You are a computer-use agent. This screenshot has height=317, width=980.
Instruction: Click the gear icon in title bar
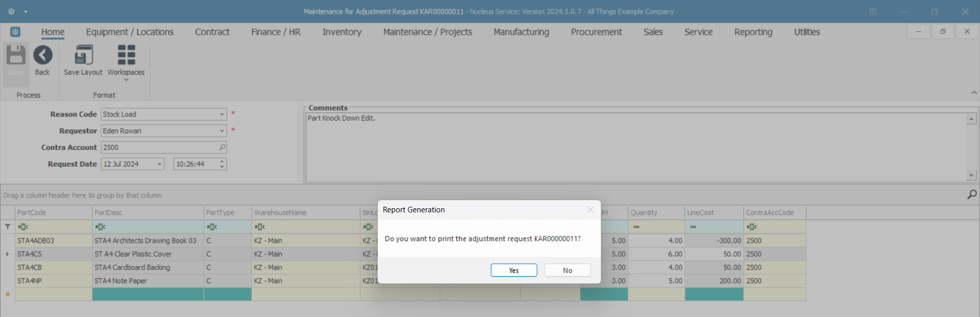coord(11,11)
